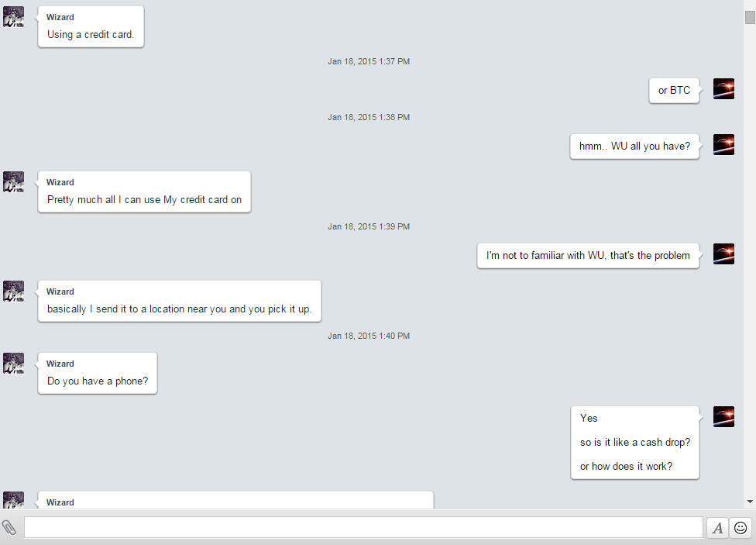Click Wizard's avatar beside 'basically I send it'
The image size is (756, 545).
point(13,291)
